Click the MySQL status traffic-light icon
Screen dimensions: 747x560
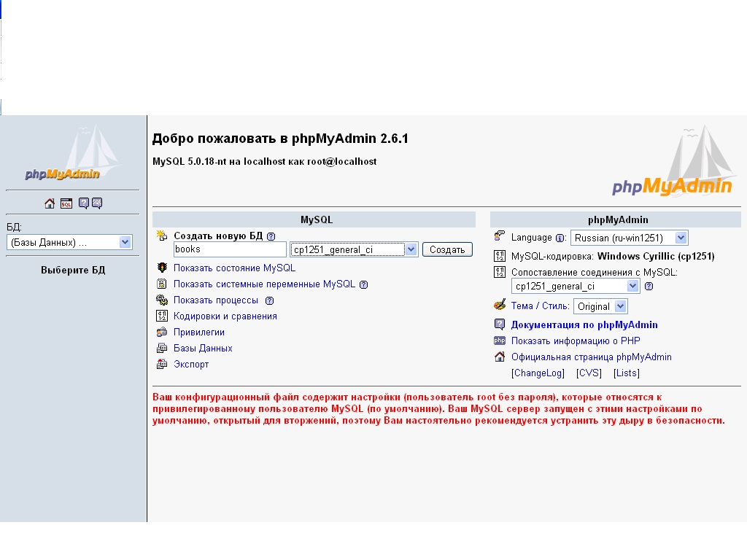pyautogui.click(x=162, y=268)
